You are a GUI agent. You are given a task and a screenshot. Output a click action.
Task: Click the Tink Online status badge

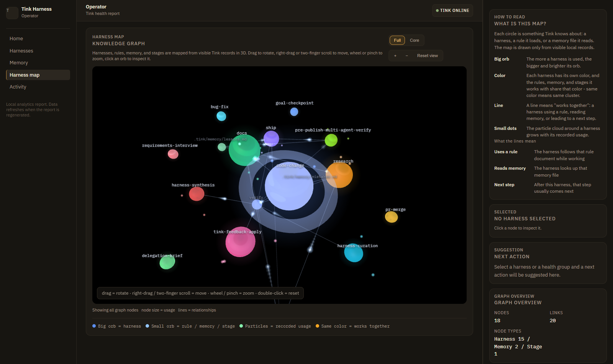[x=452, y=10]
